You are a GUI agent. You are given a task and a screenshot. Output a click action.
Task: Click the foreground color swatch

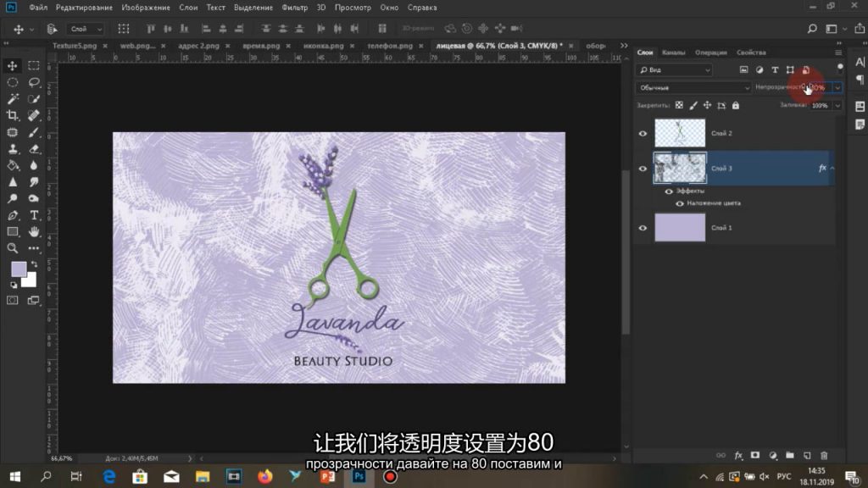19,269
